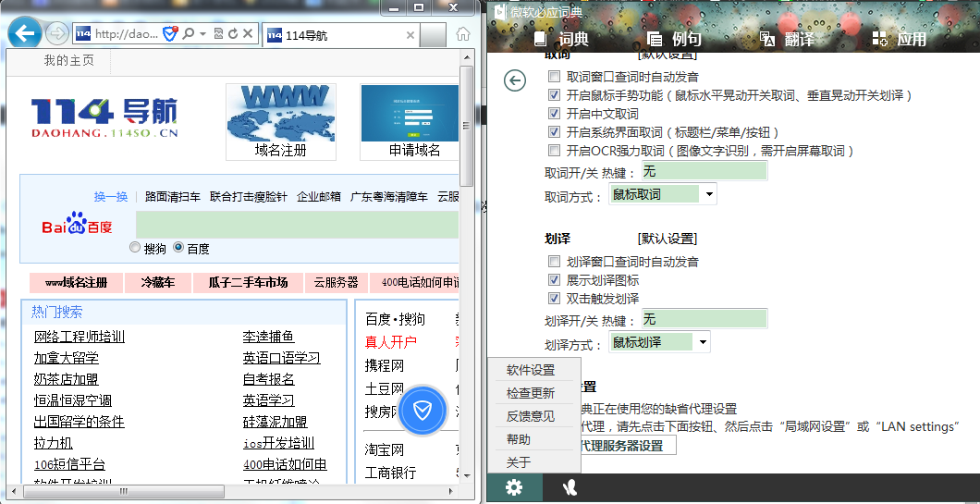The width and height of the screenshot is (980, 504).
Task: Uncheck 开启中文取词 option
Action: pyautogui.click(x=554, y=114)
